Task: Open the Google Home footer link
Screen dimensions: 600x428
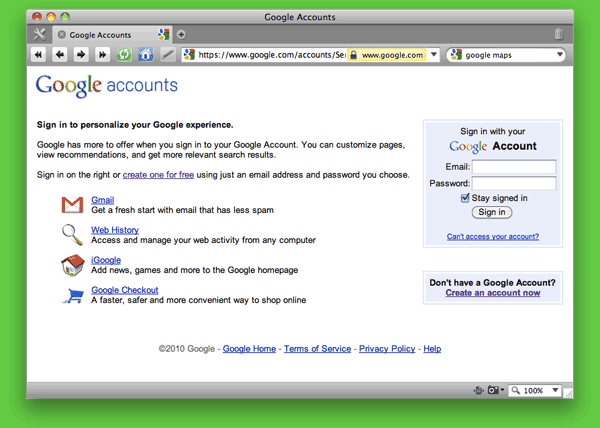Action: pos(249,349)
